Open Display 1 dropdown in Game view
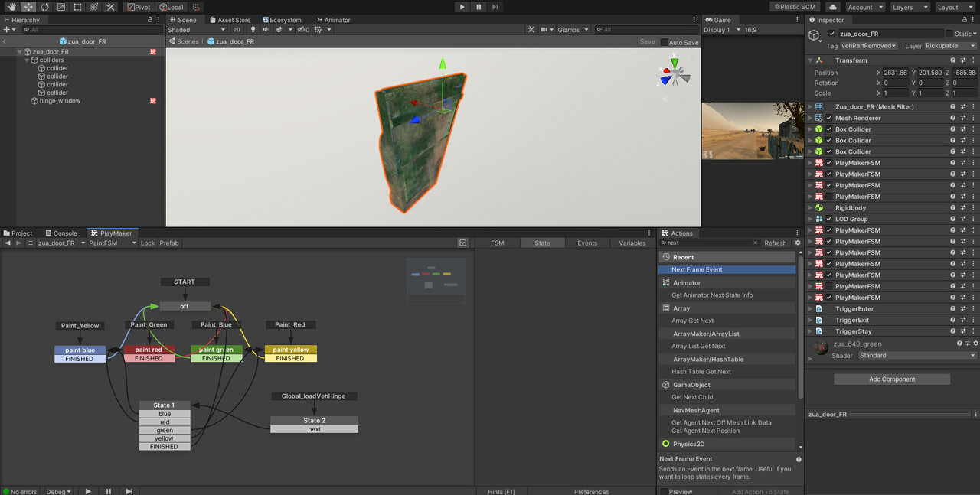The image size is (980, 495). click(x=721, y=30)
